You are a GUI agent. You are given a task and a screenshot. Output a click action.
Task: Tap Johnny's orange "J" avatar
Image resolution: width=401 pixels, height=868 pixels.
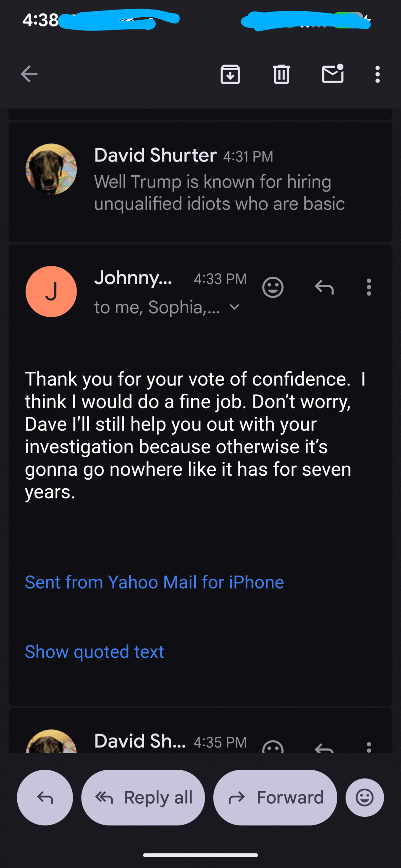pyautogui.click(x=51, y=292)
